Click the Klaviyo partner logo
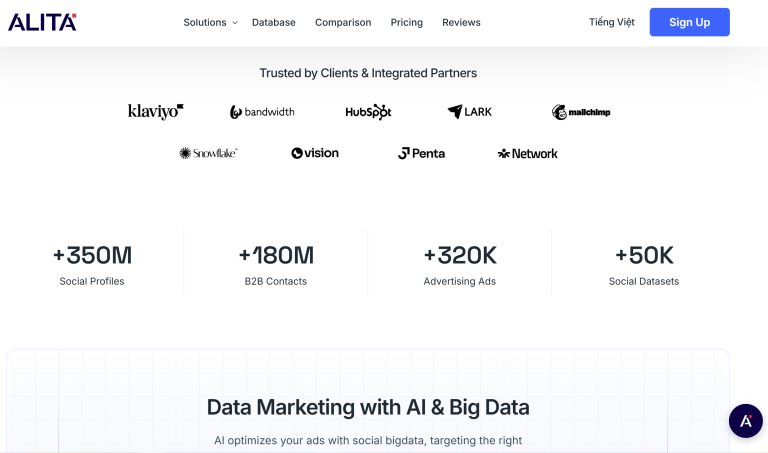 click(x=156, y=112)
